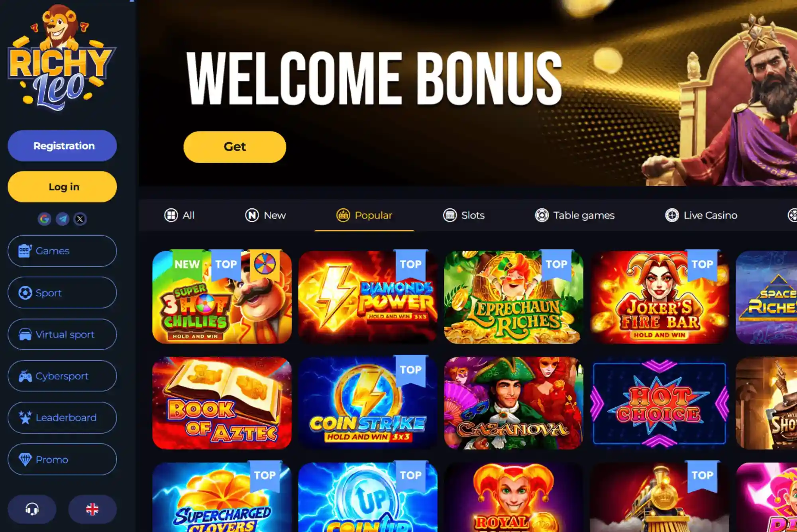This screenshot has width=797, height=532.
Task: Open language selector with UK flag
Action: [x=92, y=509]
